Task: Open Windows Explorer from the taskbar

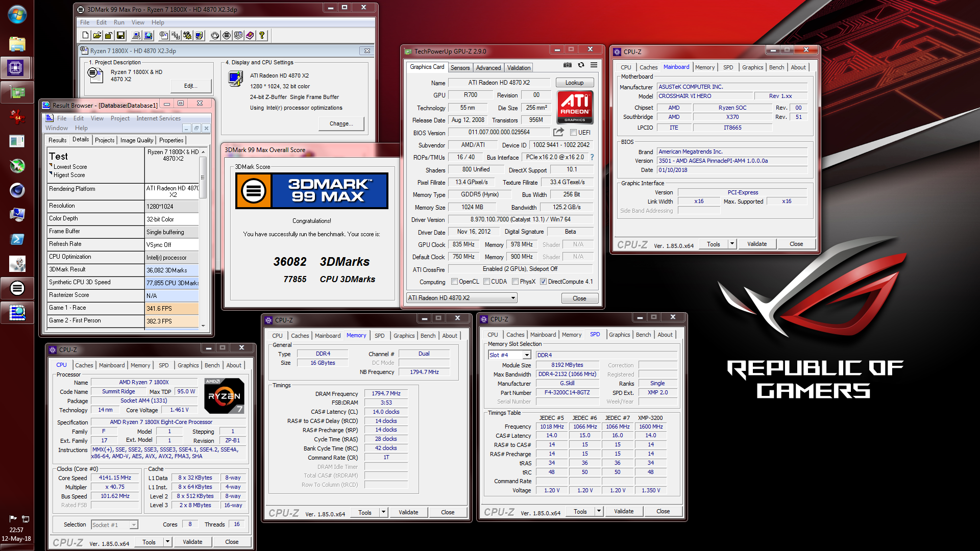Action: pos(17,44)
